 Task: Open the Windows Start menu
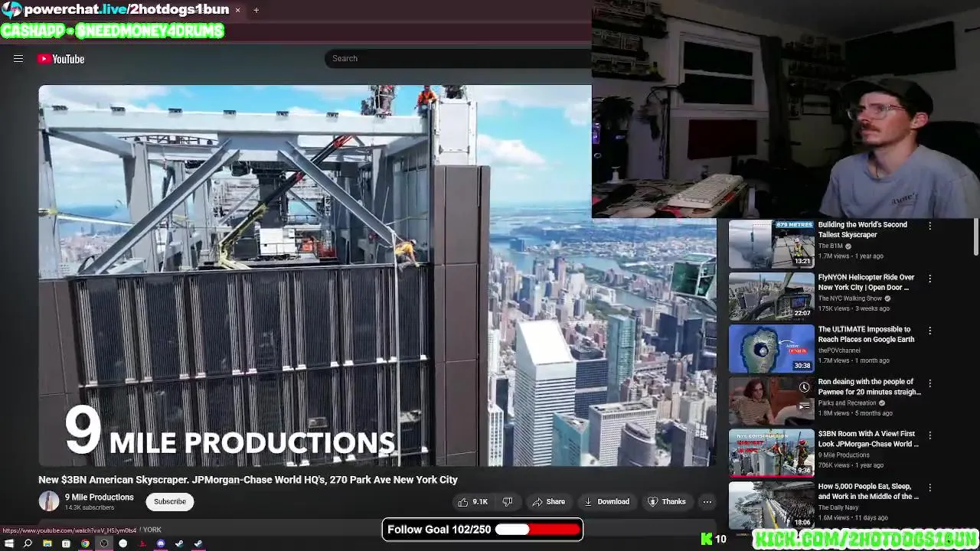pos(8,543)
